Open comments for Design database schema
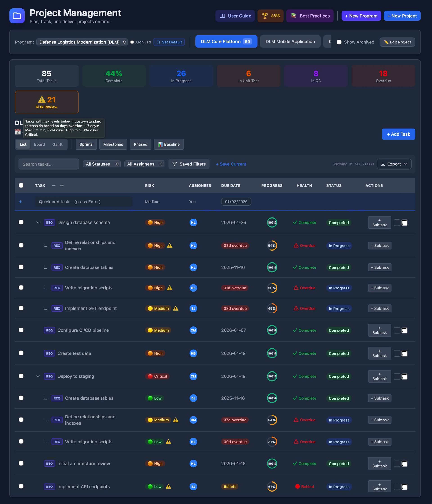This screenshot has width=432, height=504. tap(404, 223)
